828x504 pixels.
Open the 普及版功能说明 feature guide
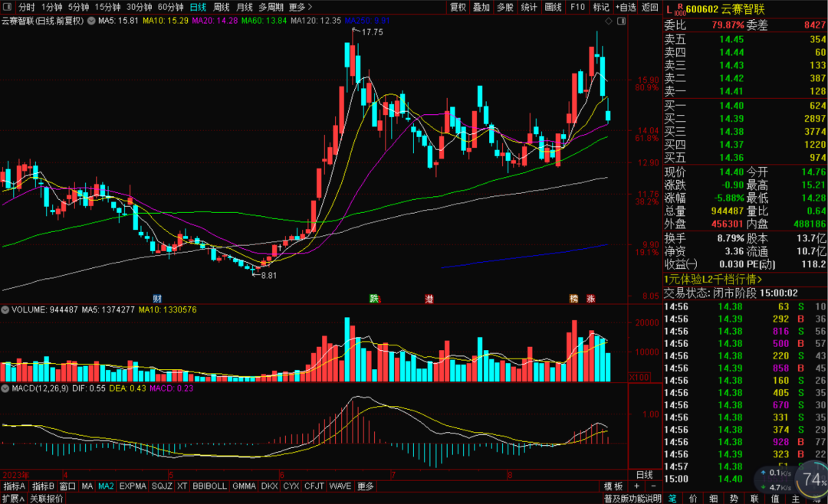pyautogui.click(x=632, y=499)
